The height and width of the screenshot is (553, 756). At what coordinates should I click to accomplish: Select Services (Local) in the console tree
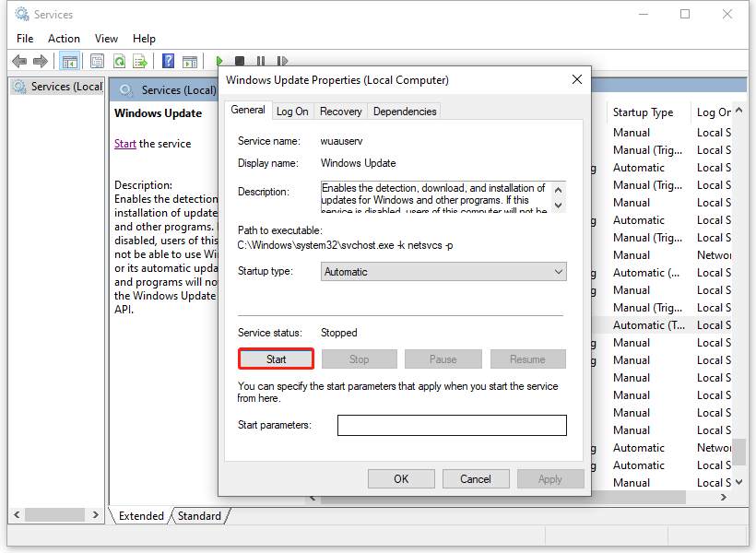click(x=57, y=87)
